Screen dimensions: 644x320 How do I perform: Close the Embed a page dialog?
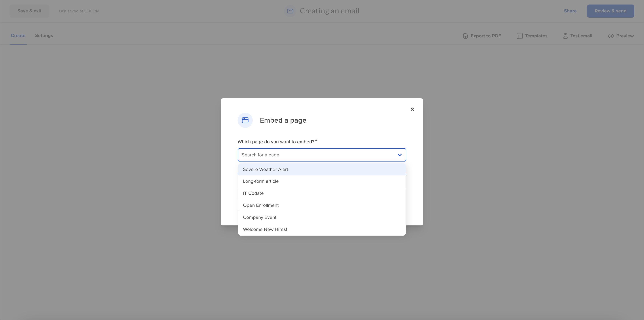tap(412, 109)
